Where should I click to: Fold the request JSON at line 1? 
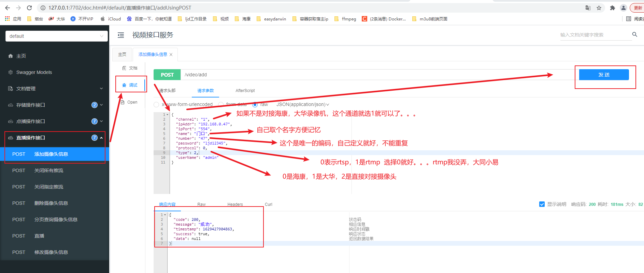tap(168, 115)
